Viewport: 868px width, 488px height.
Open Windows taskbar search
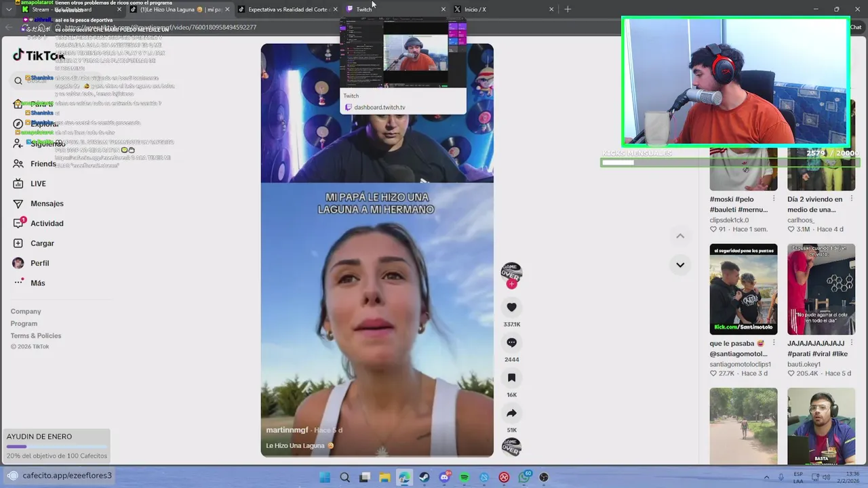344,477
